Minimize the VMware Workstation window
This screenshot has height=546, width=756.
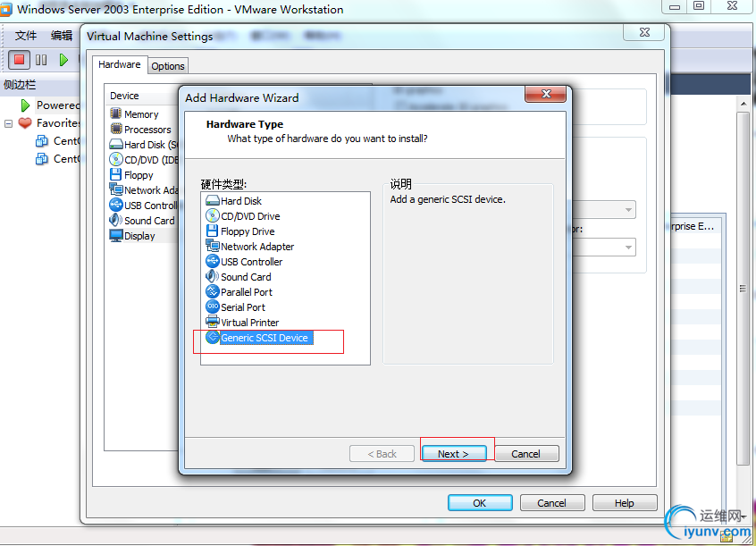click(x=675, y=7)
